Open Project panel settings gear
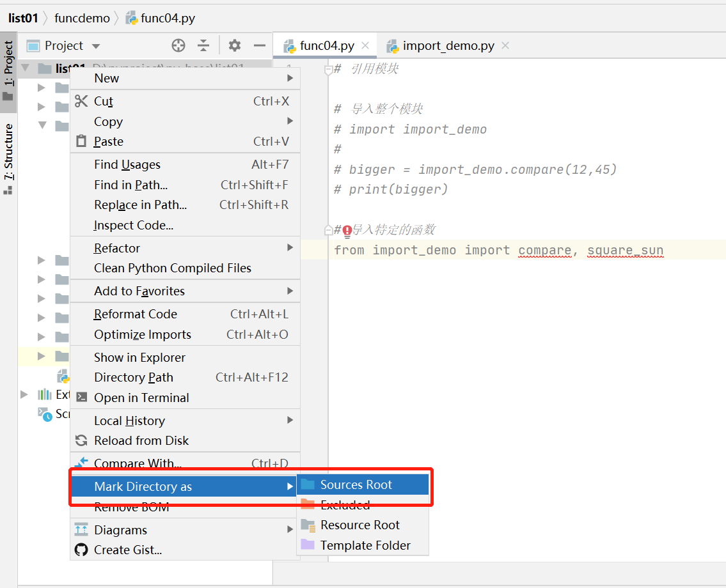This screenshot has height=588, width=726. 235,45
